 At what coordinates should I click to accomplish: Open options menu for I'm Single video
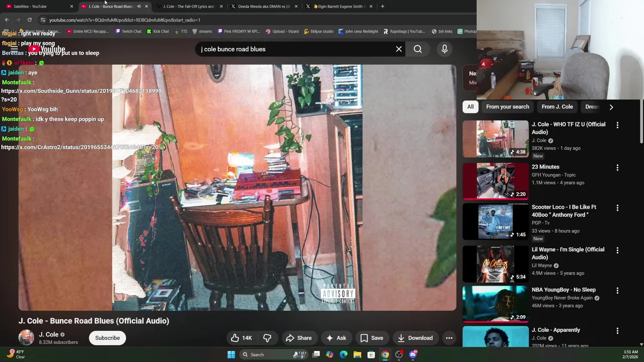tap(617, 250)
